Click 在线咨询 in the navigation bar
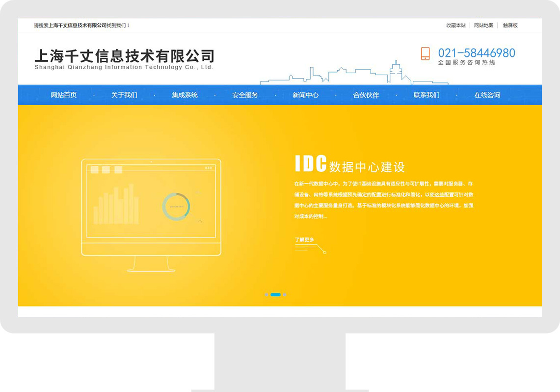 [487, 95]
